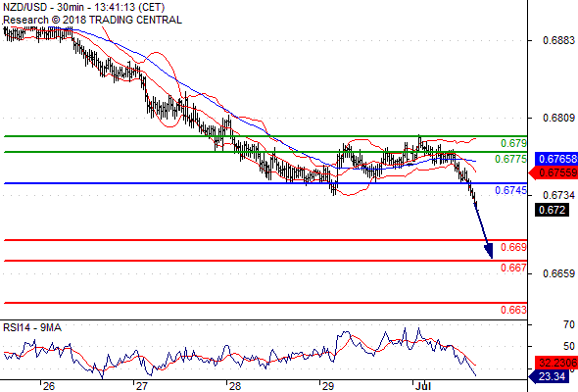Click the 0.679 green resistance label
This screenshot has height=392, width=578.
pos(513,143)
